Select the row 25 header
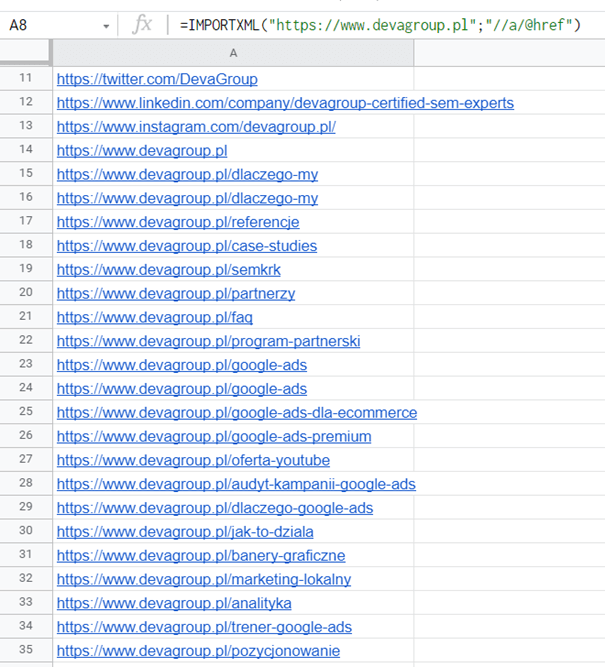 (x=25, y=412)
